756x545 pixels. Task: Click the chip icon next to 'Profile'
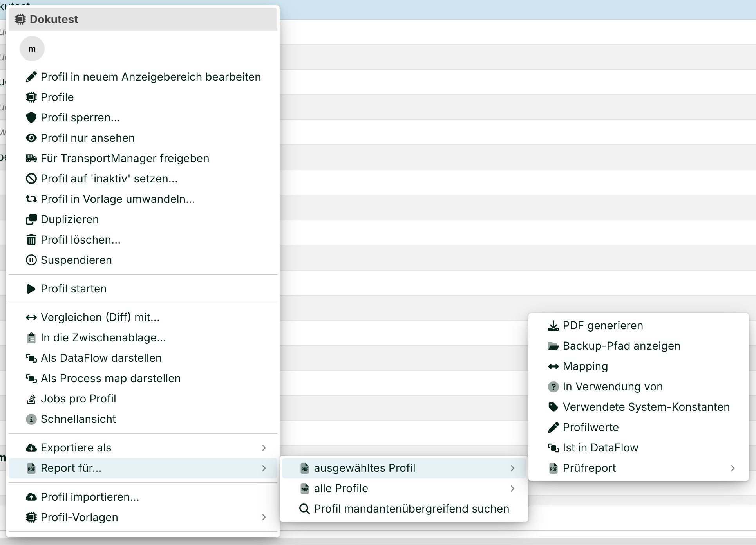point(31,97)
